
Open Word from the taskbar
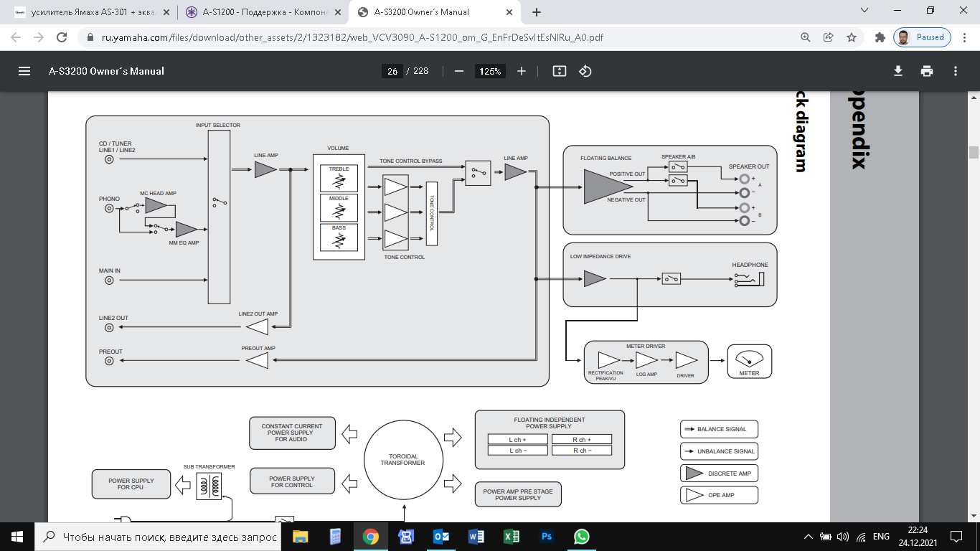click(476, 536)
